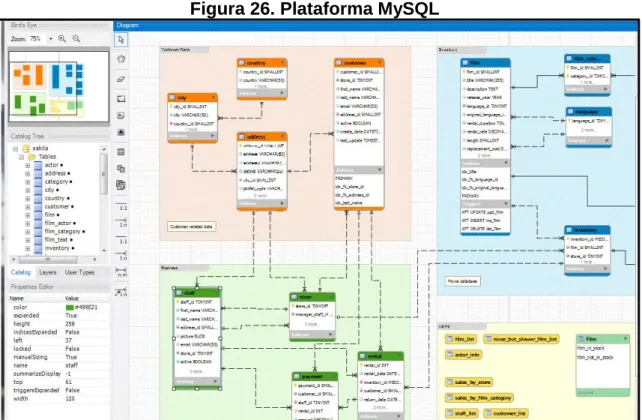This screenshot has width=642, height=420.
Task: Expand the country table Indexes section
Action: tap(282, 93)
